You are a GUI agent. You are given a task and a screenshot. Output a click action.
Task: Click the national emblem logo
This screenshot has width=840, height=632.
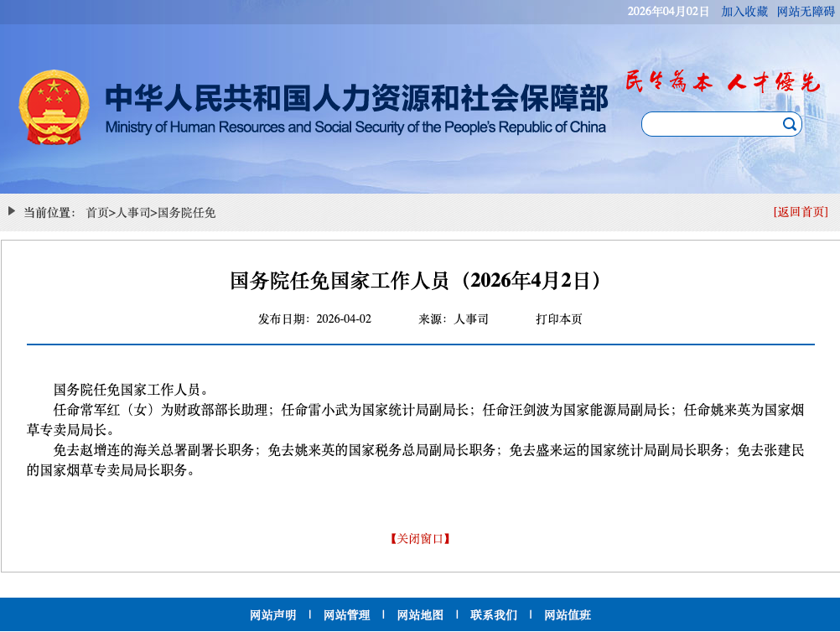click(54, 107)
